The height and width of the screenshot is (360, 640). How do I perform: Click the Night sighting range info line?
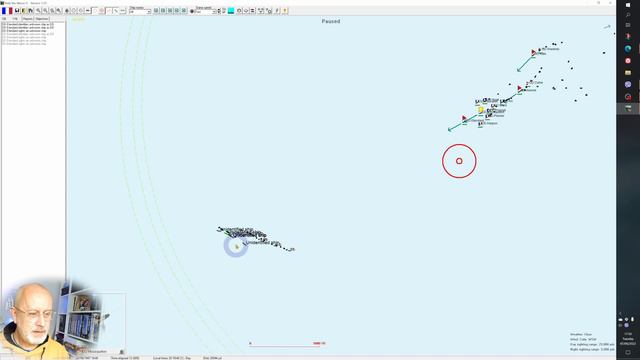[x=592, y=349]
